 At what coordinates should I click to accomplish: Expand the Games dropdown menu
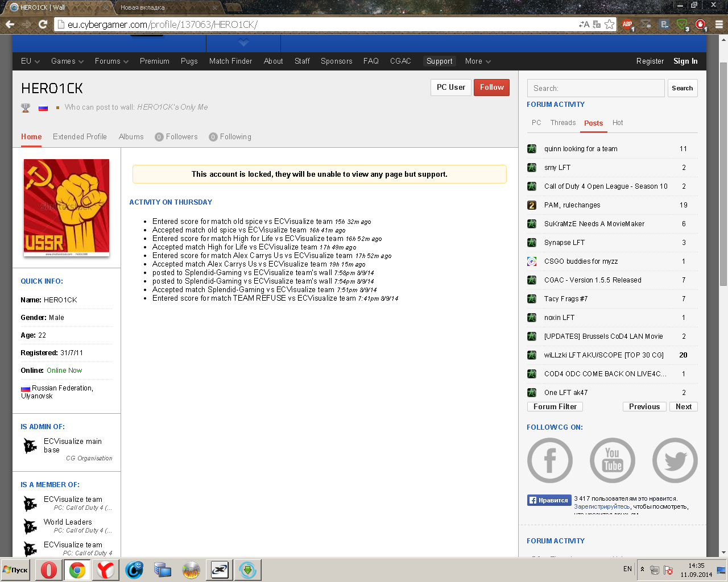[x=67, y=61]
